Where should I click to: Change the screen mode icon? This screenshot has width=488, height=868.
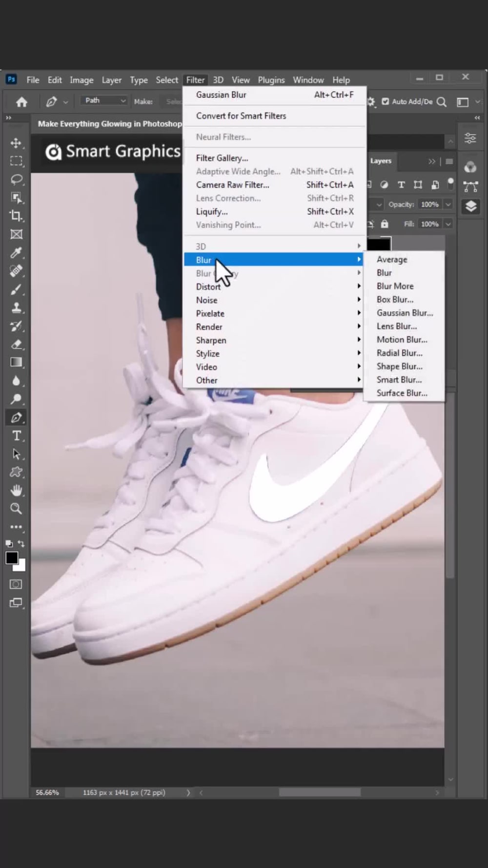click(16, 603)
